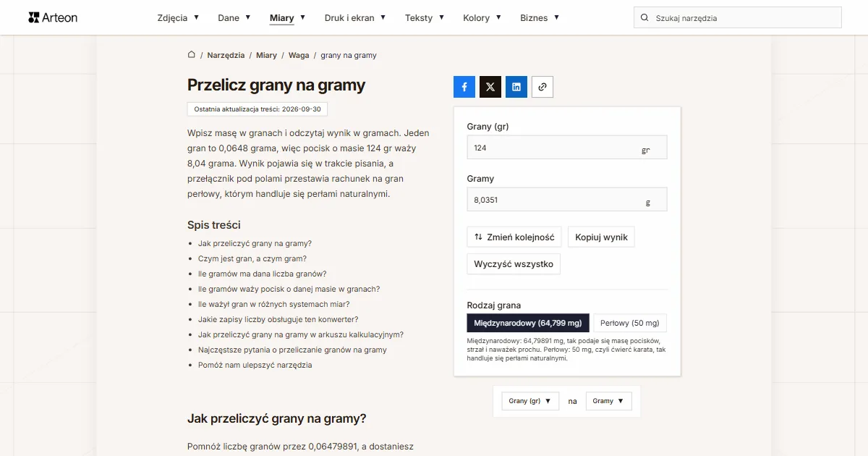The height and width of the screenshot is (456, 868).
Task: Open the Waga breadcrumb link
Action: click(299, 55)
